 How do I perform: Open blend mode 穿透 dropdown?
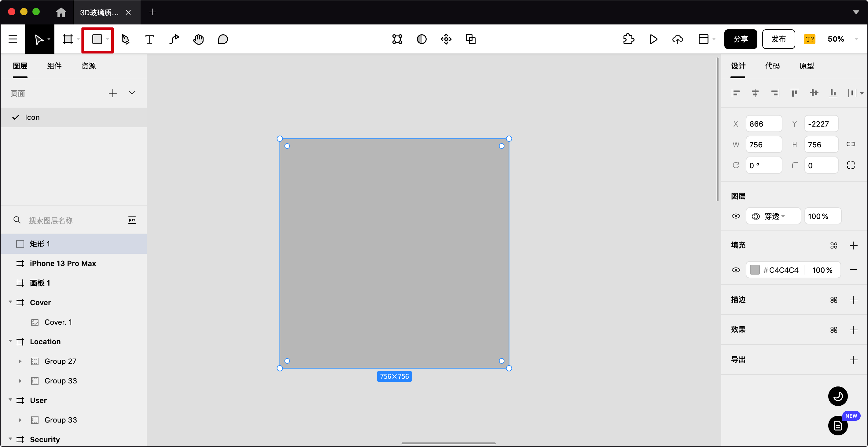click(773, 216)
